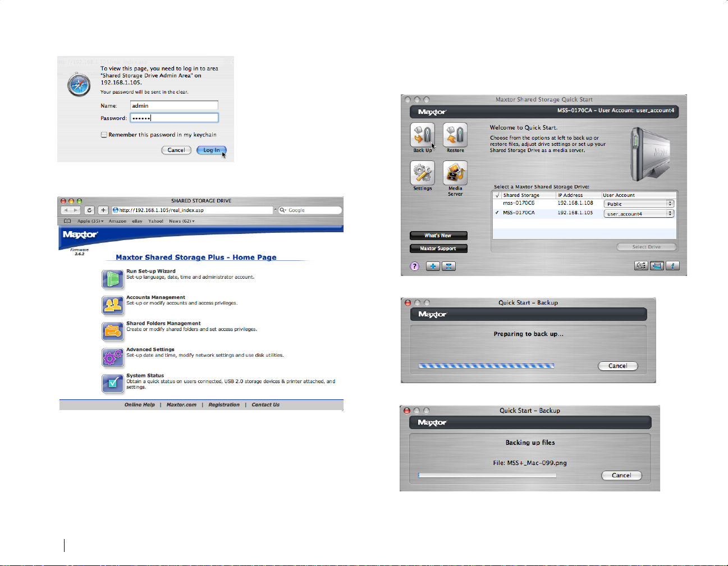The height and width of the screenshot is (566, 728).
Task: Click the What's New button
Action: point(438,236)
